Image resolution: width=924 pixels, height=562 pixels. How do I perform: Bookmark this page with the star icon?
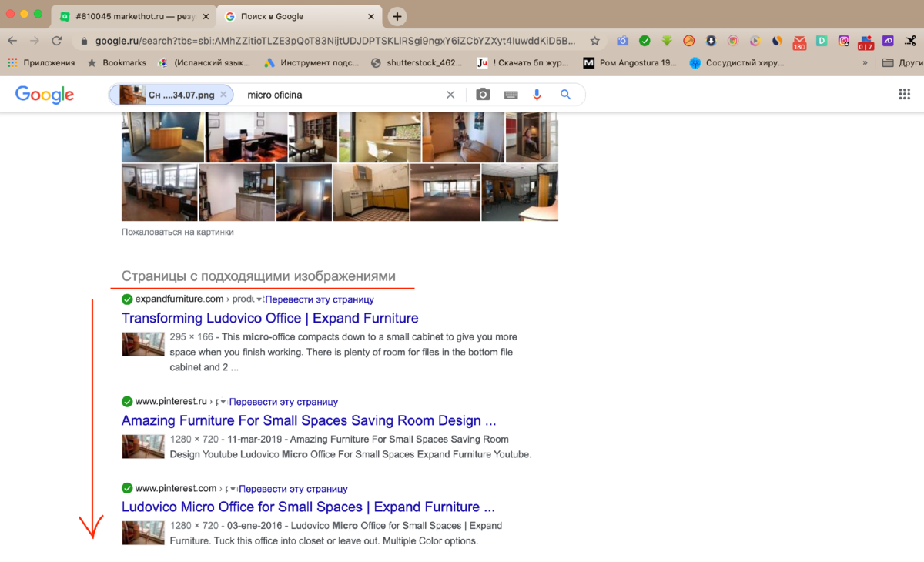(594, 41)
